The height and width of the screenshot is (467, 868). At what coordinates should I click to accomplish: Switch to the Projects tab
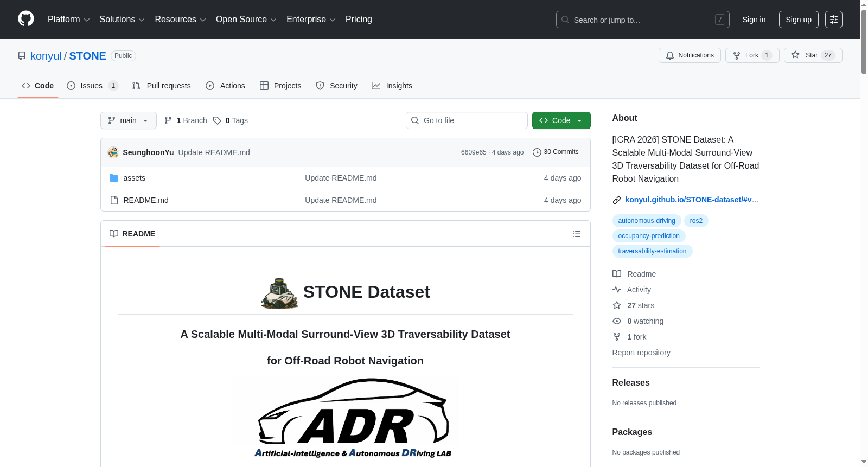(280, 86)
